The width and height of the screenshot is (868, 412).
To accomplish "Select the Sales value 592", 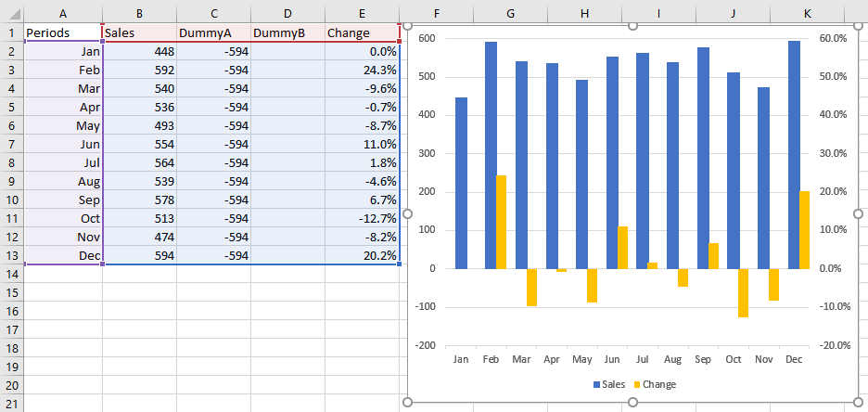I will tap(139, 70).
